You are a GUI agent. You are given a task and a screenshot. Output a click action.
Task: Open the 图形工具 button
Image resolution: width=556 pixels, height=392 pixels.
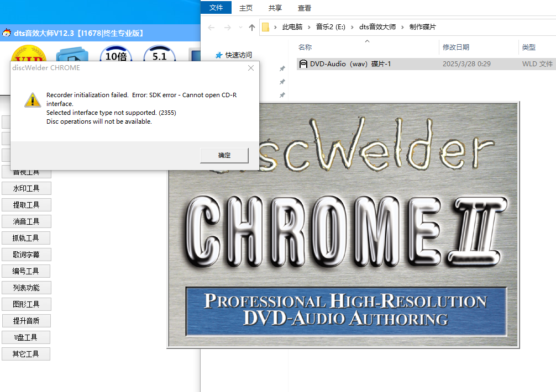(x=26, y=304)
